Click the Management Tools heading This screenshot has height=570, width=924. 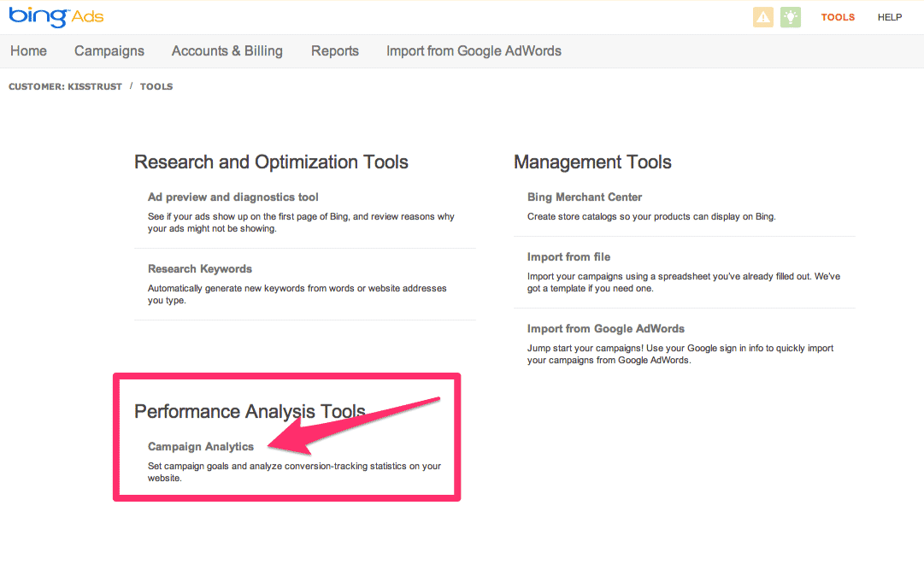pos(592,162)
